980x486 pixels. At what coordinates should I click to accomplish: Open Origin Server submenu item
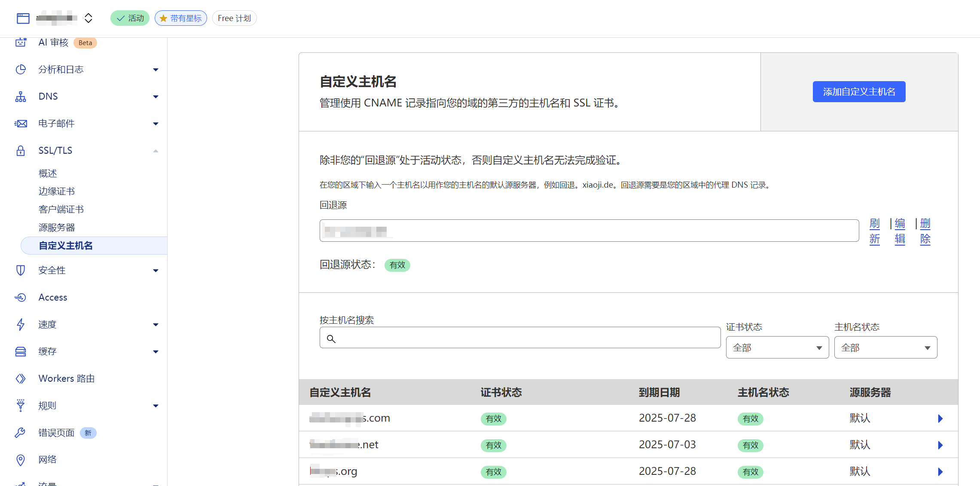click(x=57, y=228)
